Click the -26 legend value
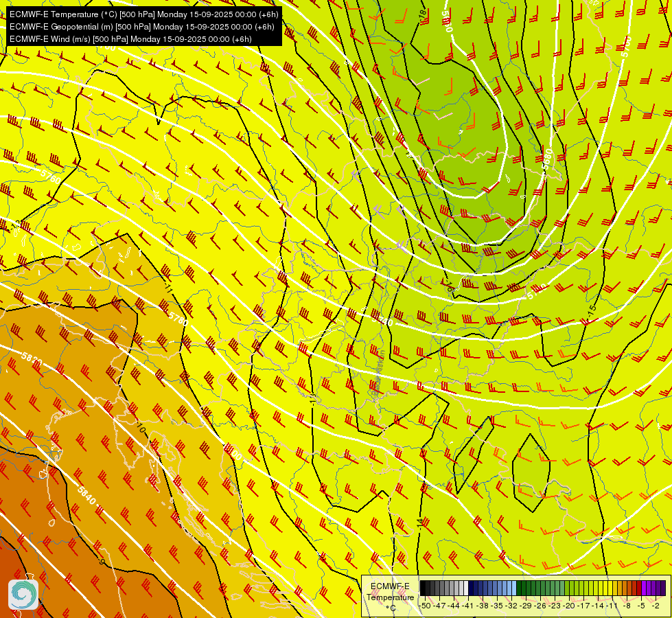 [x=540, y=606]
